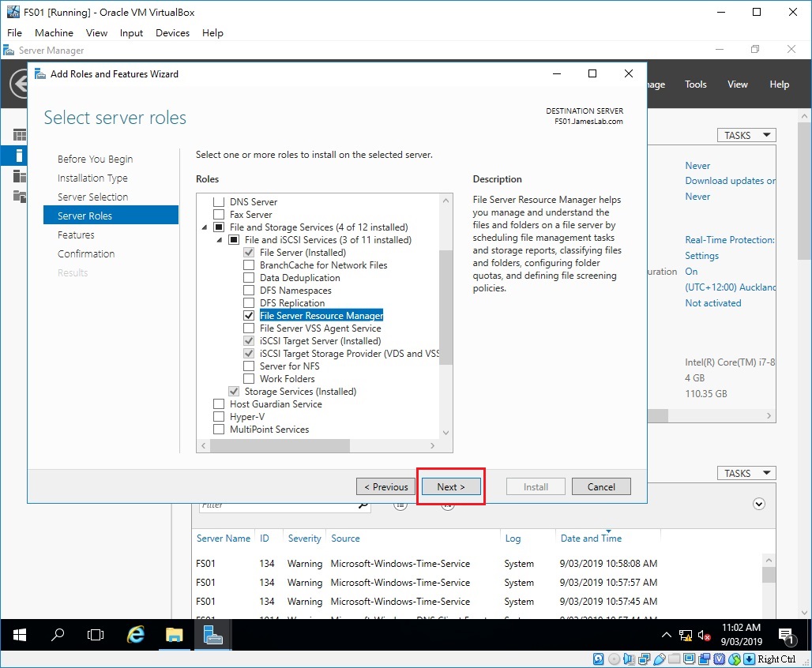Screen dimensions: 812x668
Task: Click the roles list scroll down arrow
Action: (x=445, y=433)
